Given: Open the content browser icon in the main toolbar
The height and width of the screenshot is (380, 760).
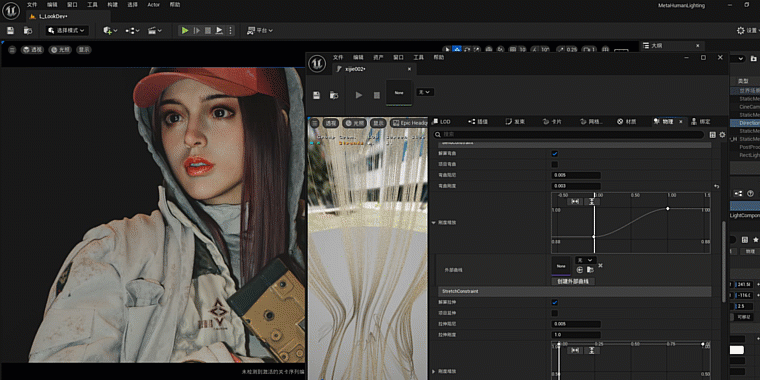Looking at the screenshot, I should pos(28,31).
